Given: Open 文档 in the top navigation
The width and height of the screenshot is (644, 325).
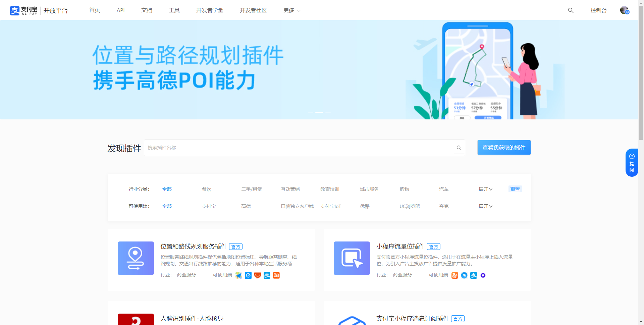Looking at the screenshot, I should tap(147, 10).
